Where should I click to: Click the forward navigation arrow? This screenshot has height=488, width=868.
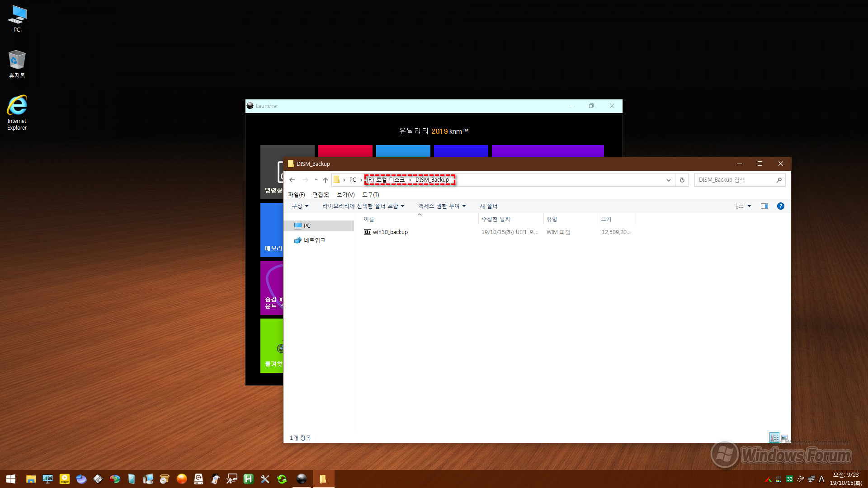tap(306, 180)
